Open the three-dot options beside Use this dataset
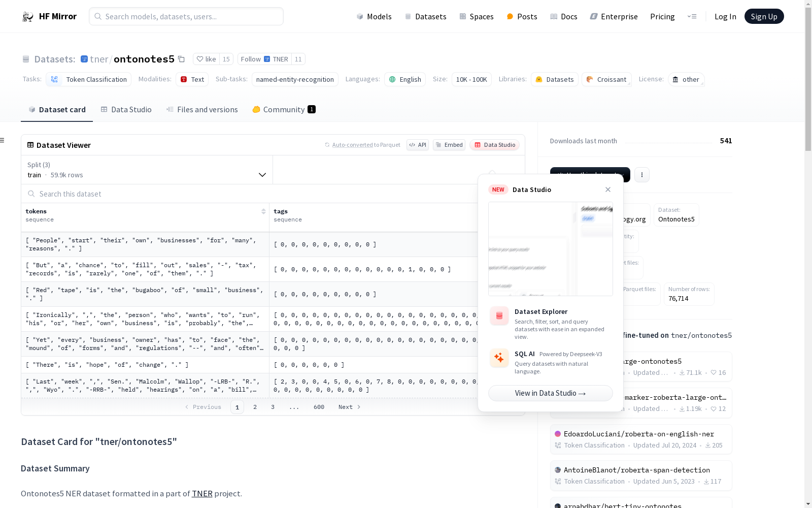 point(642,175)
